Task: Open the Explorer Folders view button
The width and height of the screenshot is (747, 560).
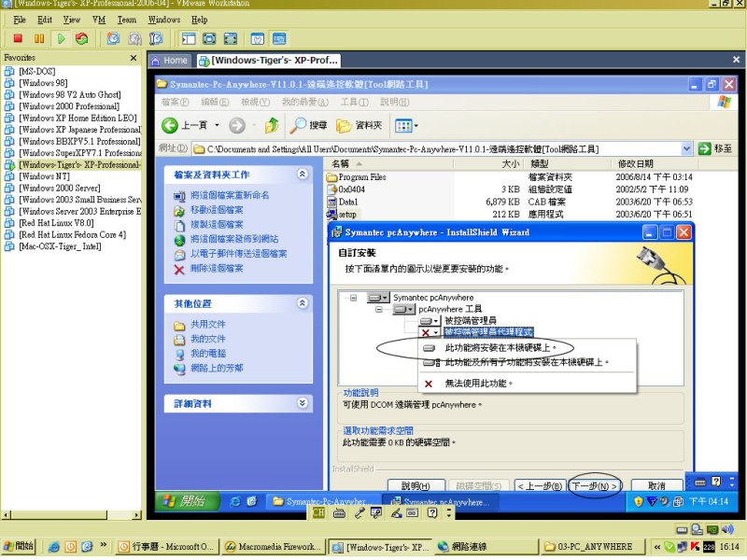Action: (359, 125)
